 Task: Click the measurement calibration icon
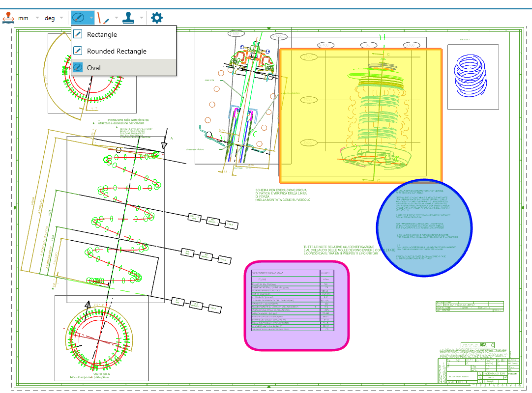8,18
